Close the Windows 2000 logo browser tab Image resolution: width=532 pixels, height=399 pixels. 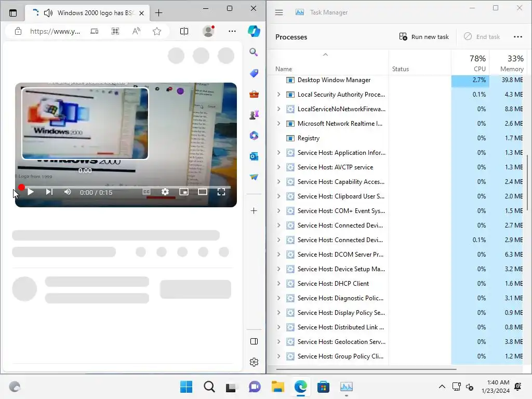pos(141,13)
